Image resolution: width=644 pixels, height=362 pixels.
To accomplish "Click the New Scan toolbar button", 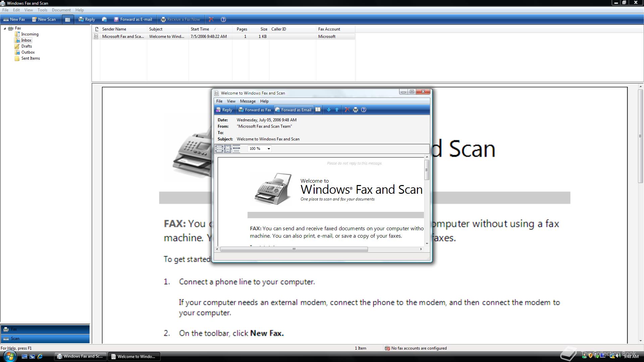I will coord(44,19).
